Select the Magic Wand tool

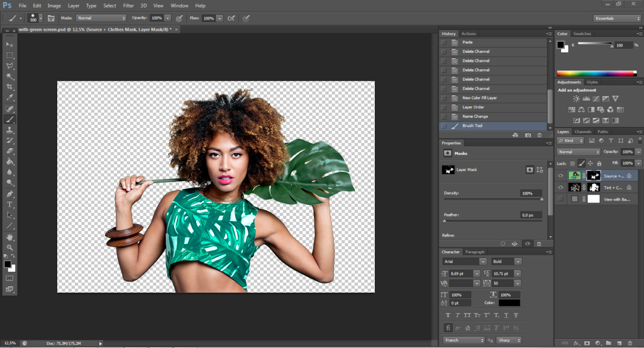(9, 76)
